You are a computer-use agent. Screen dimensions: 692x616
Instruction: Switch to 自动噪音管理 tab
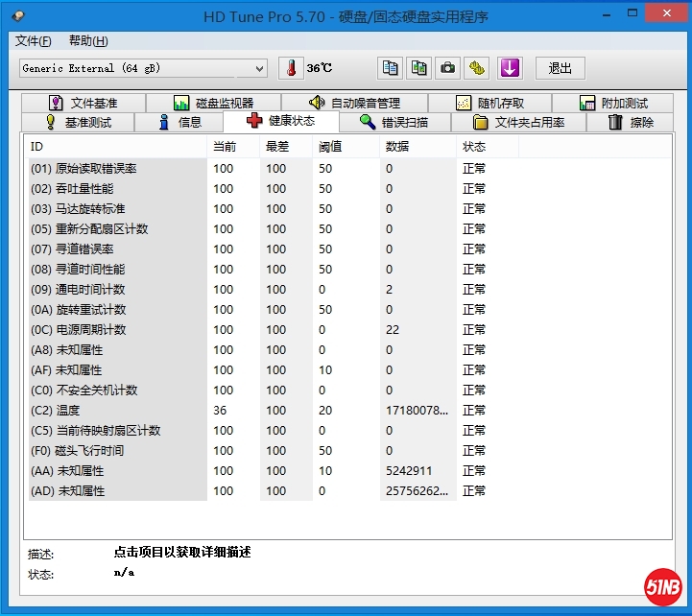click(353, 103)
